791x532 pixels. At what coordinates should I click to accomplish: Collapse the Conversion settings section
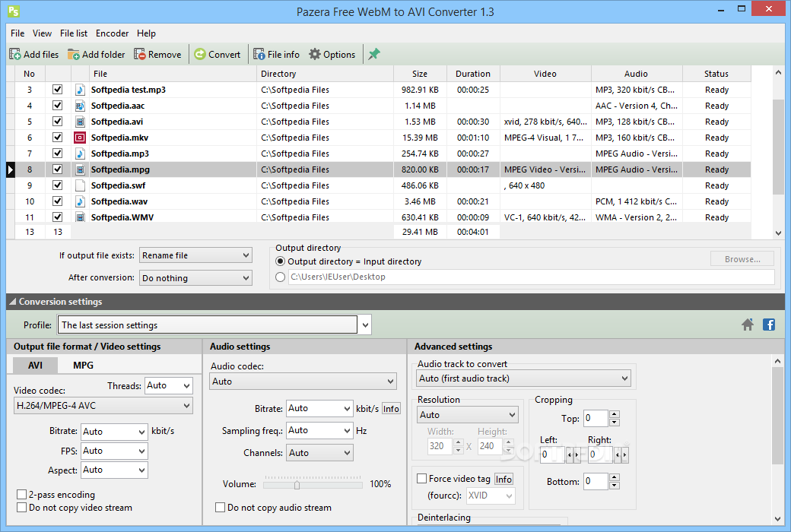click(13, 302)
